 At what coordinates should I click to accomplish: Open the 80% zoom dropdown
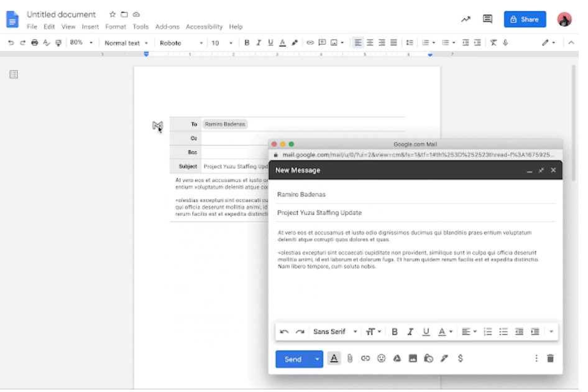pos(81,43)
